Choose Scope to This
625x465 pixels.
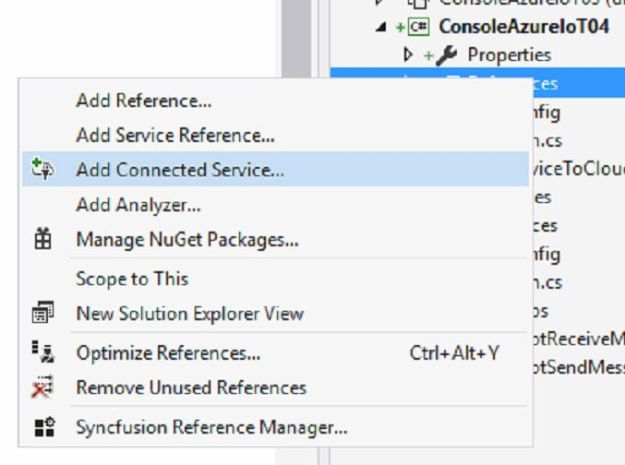pos(132,279)
